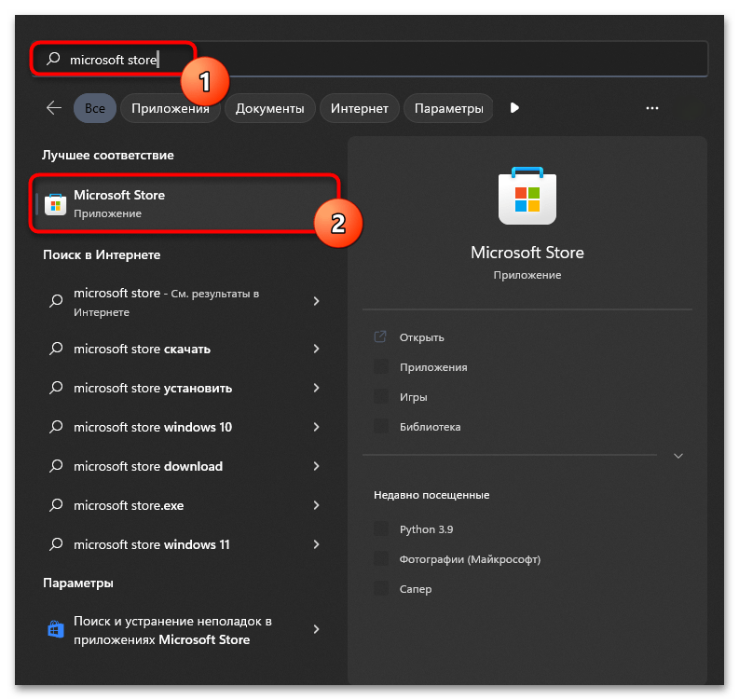This screenshot has height=700, width=739.
Task: Open recent item Сапер
Action: (416, 589)
